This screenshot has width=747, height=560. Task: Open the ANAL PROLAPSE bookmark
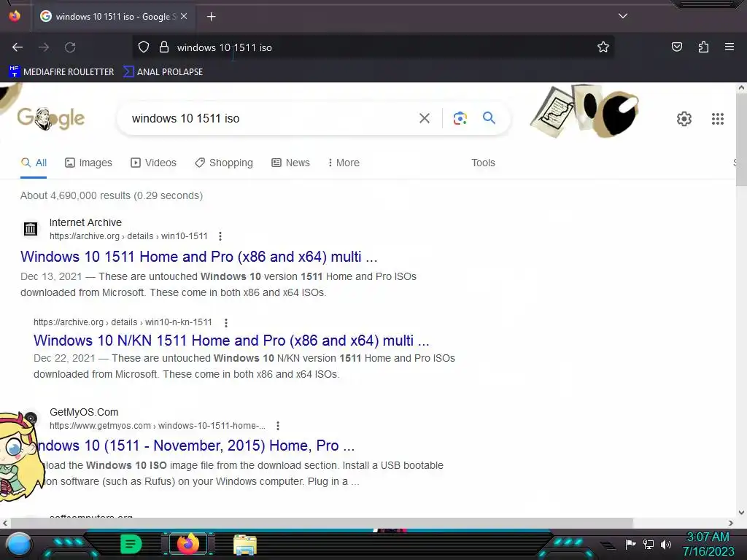[163, 72]
